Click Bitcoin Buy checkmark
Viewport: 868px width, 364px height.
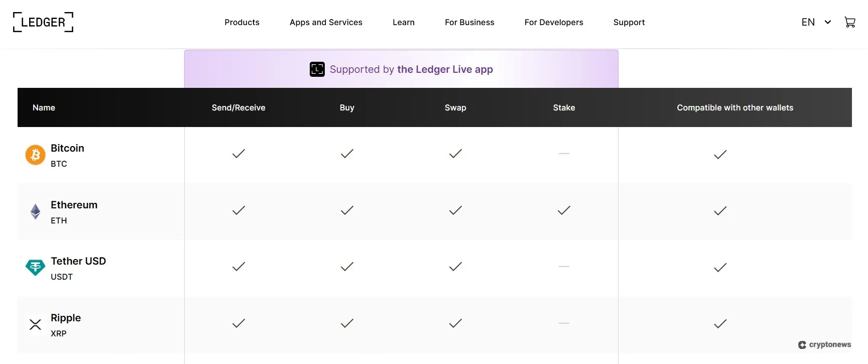[347, 154]
